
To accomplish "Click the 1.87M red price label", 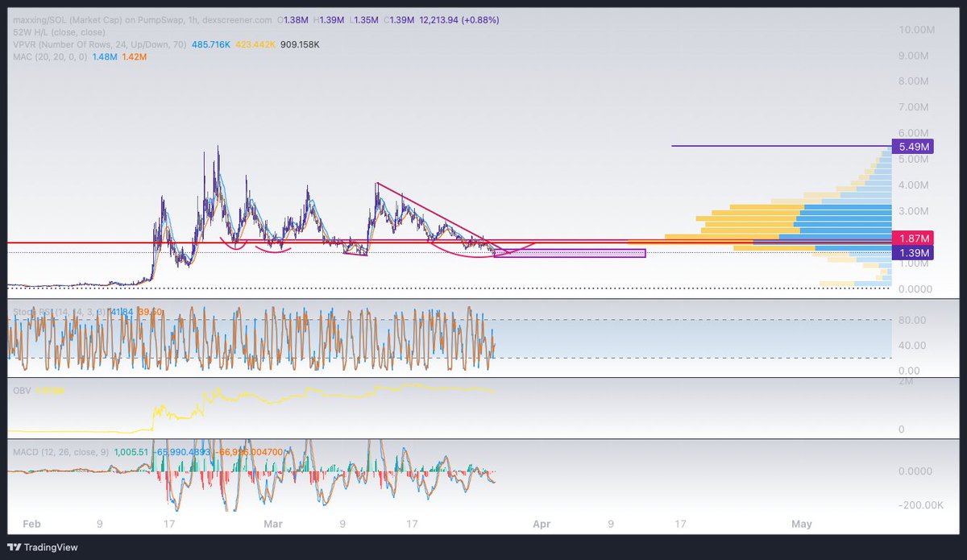I will [913, 239].
